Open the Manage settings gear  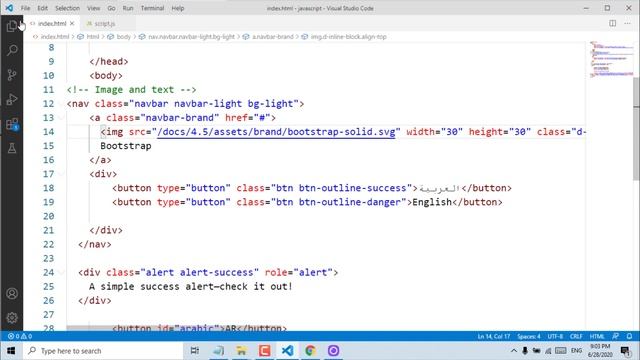click(12, 318)
